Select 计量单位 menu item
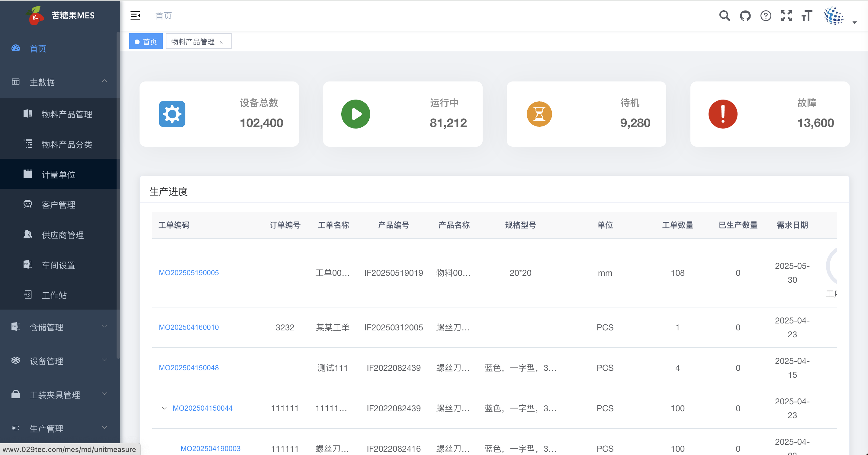Image resolution: width=868 pixels, height=455 pixels. (60, 174)
